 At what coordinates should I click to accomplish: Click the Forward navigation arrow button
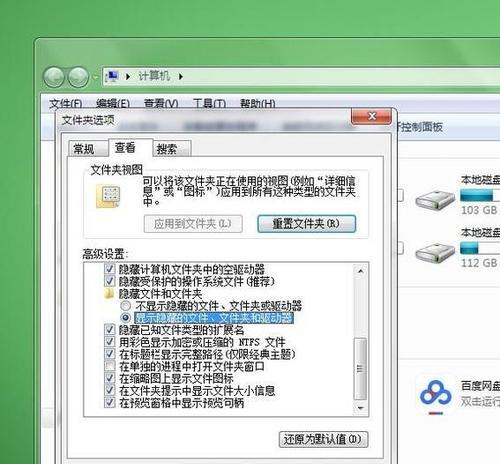(79, 77)
